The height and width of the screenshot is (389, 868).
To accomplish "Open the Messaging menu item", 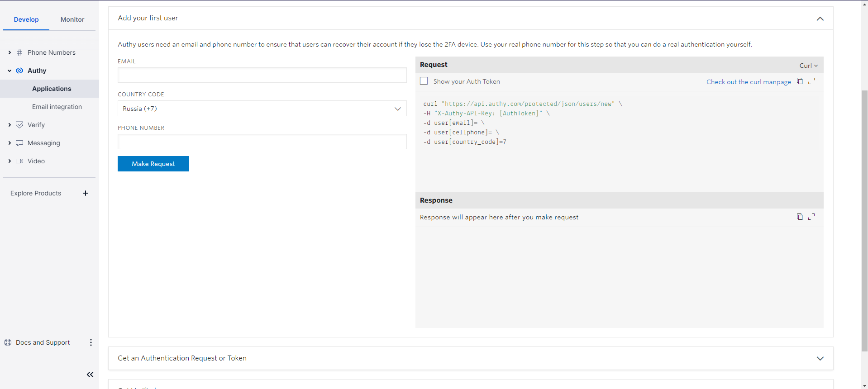I will tap(44, 143).
